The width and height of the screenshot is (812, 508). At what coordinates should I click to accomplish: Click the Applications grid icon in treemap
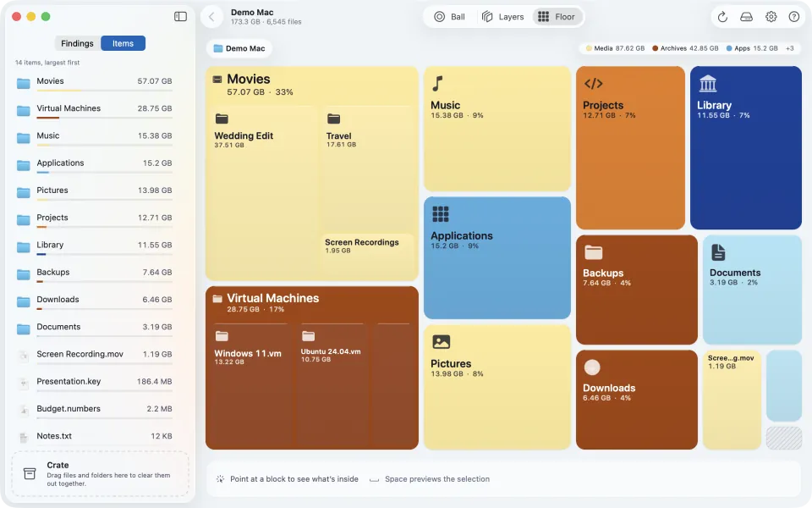[440, 213]
